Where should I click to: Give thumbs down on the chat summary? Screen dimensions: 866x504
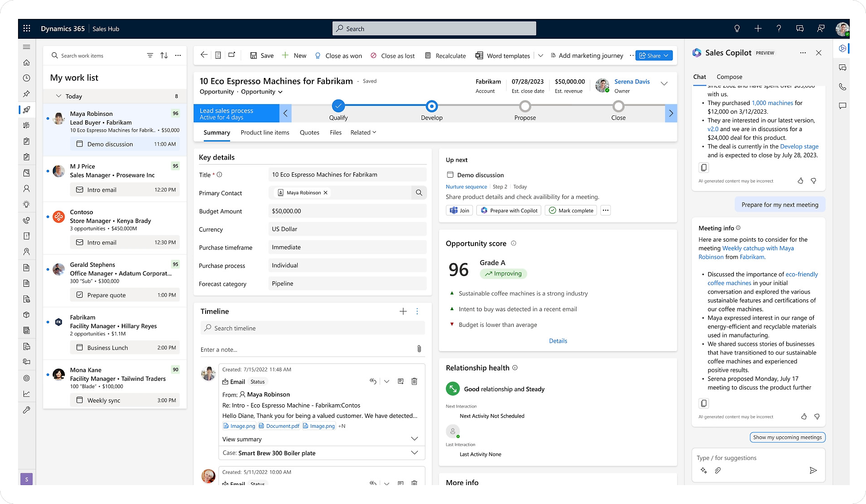tap(814, 181)
